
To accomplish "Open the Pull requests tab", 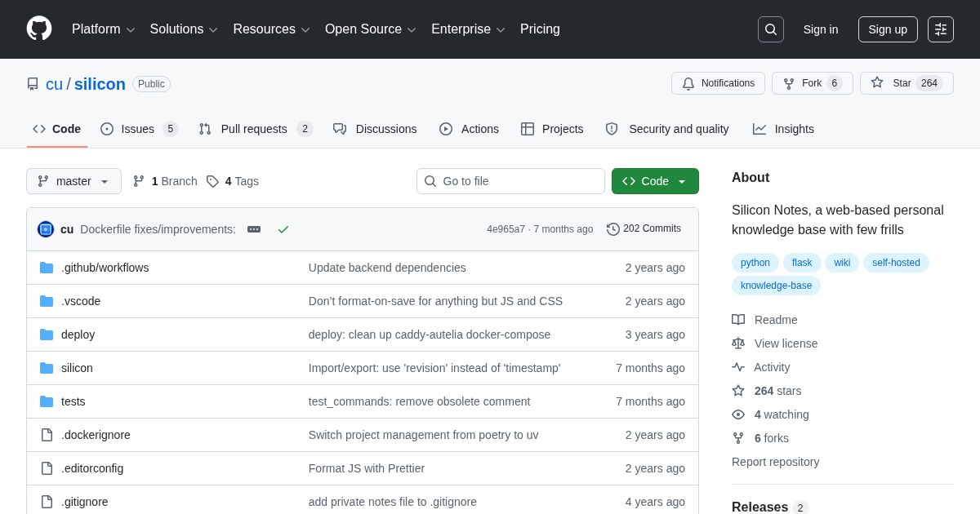I will pos(256,129).
